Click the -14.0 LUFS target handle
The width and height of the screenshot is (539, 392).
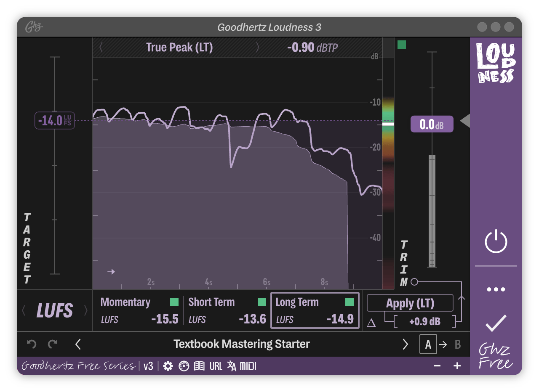pyautogui.click(x=55, y=121)
